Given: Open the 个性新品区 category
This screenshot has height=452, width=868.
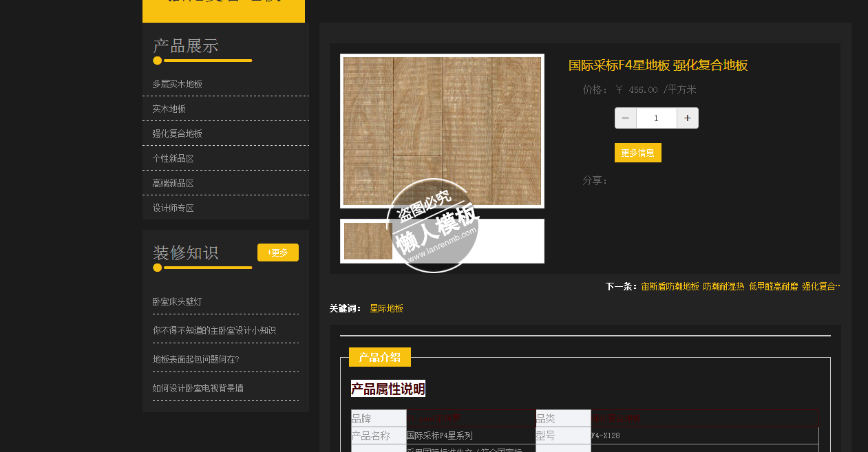Looking at the screenshot, I should point(173,158).
